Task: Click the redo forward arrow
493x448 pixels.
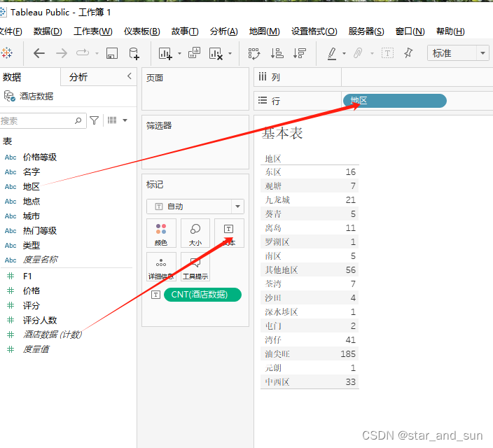Action: click(62, 53)
